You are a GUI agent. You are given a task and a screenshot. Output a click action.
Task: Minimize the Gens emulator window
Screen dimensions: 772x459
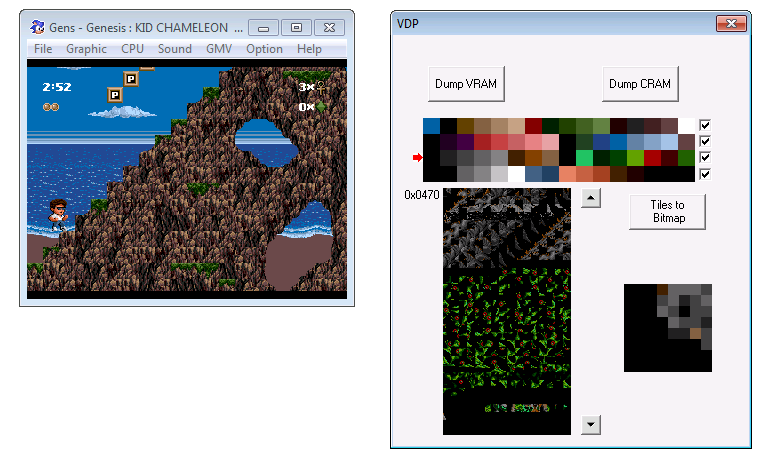click(263, 28)
